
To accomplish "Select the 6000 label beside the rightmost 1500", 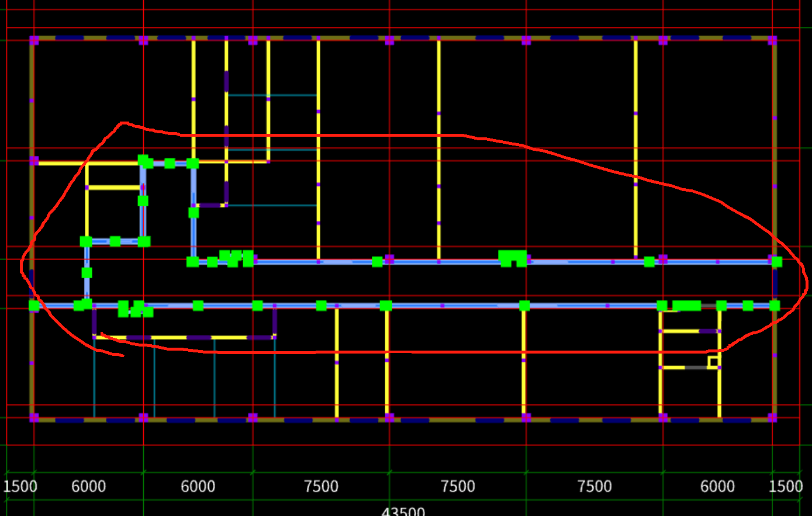I will click(717, 486).
